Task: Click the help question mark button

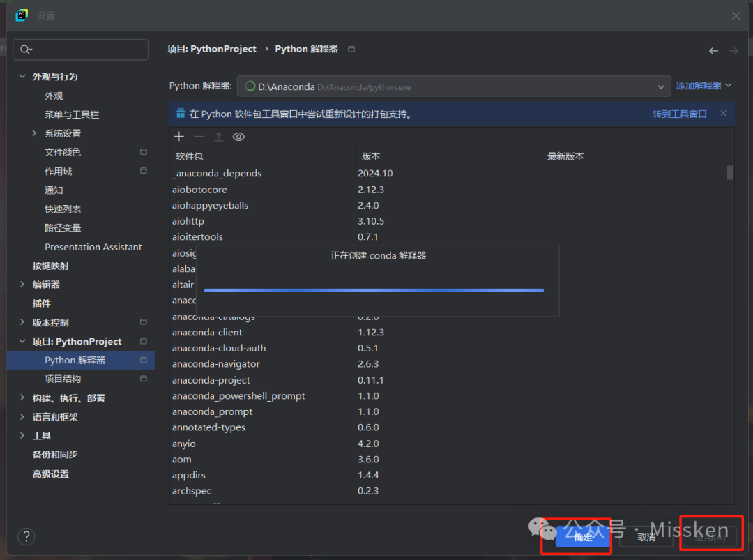Action: (26, 536)
